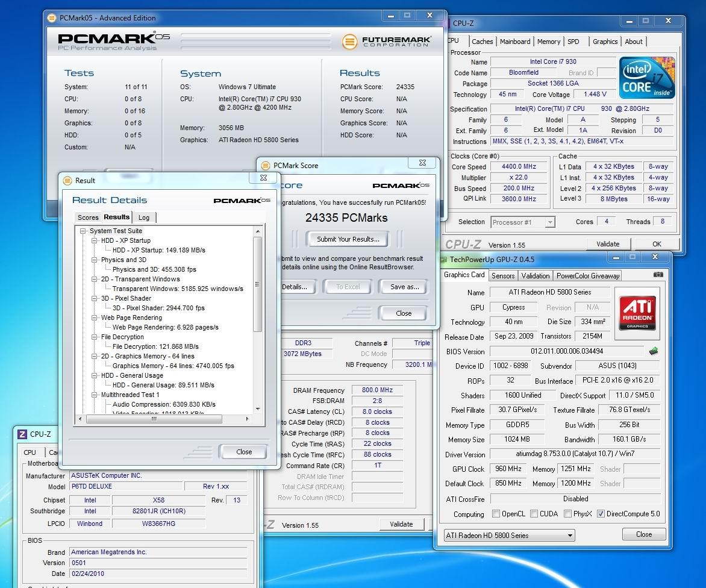Click the GPU-Z Name field ATI Radeon HD 5800 Series

pos(550,292)
